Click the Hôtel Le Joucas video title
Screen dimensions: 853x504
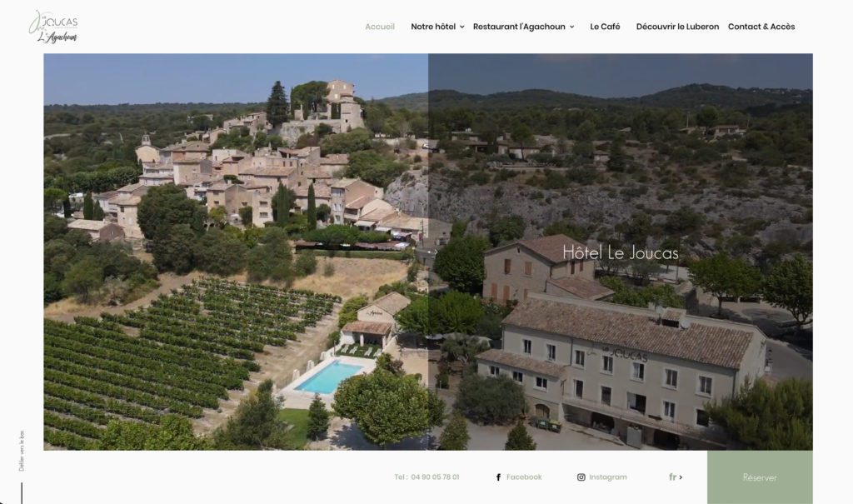[x=620, y=253]
